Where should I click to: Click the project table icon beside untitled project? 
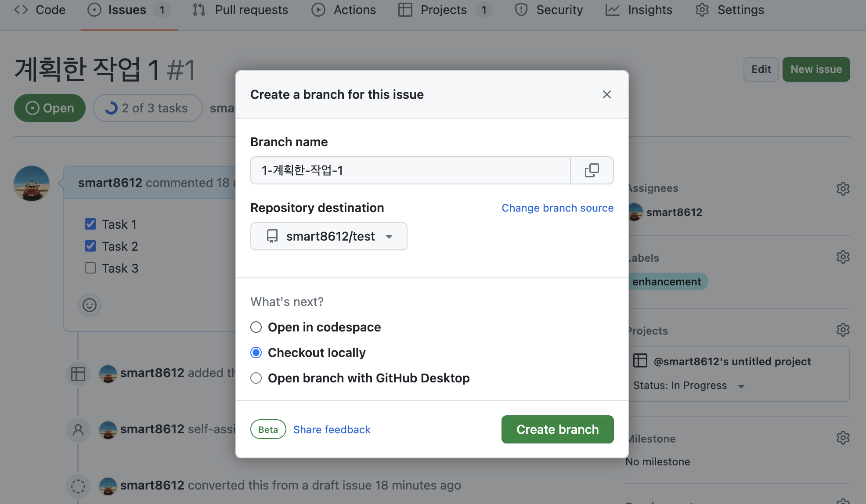640,361
